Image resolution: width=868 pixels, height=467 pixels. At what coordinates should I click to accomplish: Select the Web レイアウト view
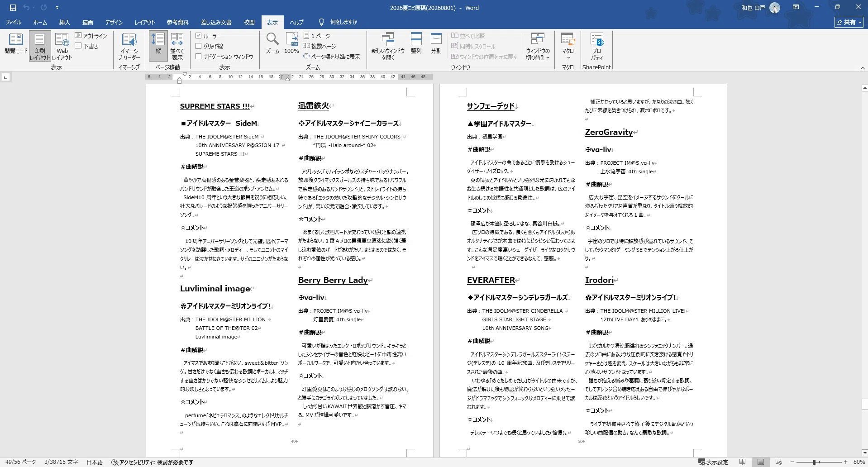[x=62, y=46]
